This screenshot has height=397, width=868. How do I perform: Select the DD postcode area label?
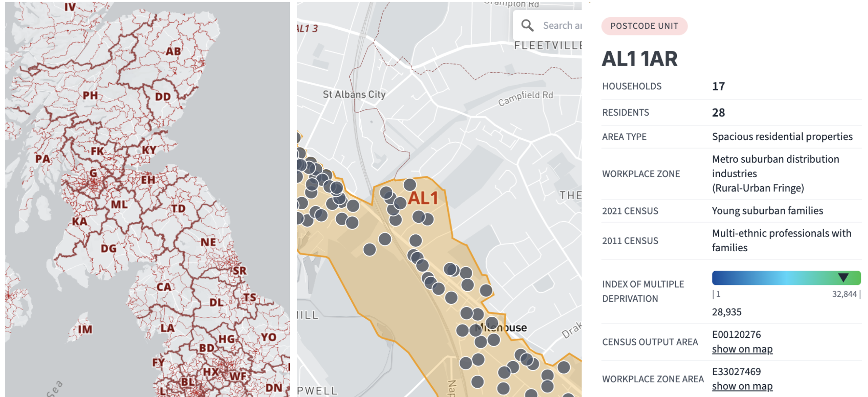tap(163, 97)
